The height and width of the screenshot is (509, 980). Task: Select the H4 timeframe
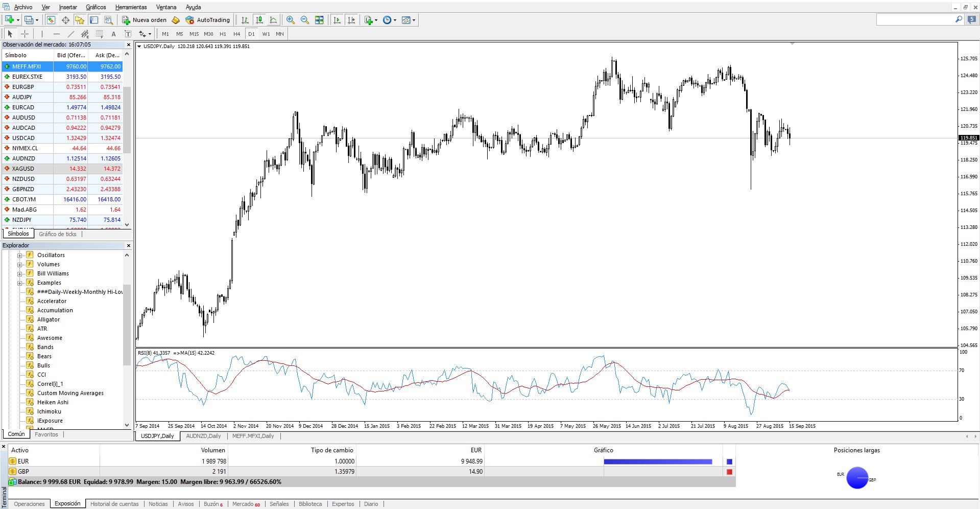point(236,34)
